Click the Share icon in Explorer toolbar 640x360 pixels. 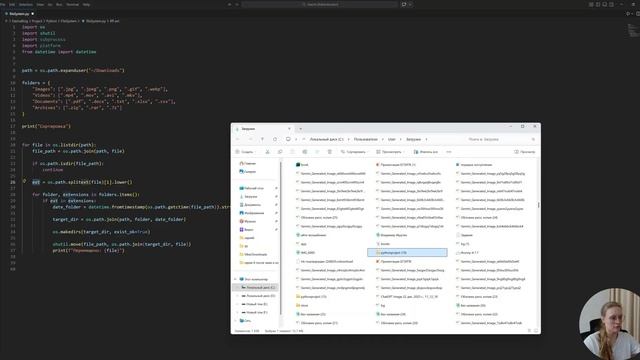317,152
